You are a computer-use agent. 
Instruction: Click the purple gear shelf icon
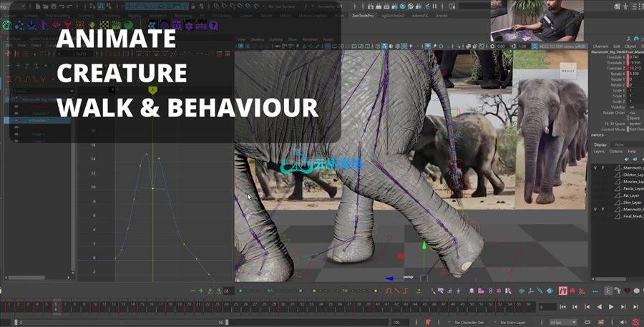point(189,26)
